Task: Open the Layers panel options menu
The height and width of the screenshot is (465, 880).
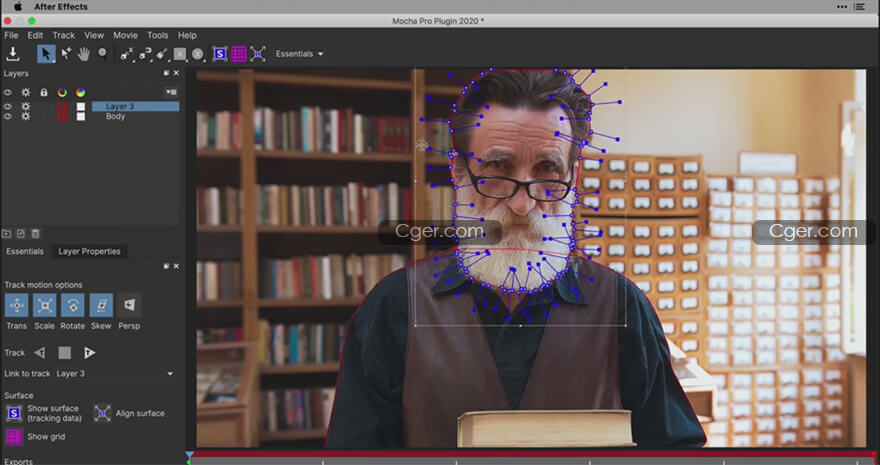Action: 170,92
